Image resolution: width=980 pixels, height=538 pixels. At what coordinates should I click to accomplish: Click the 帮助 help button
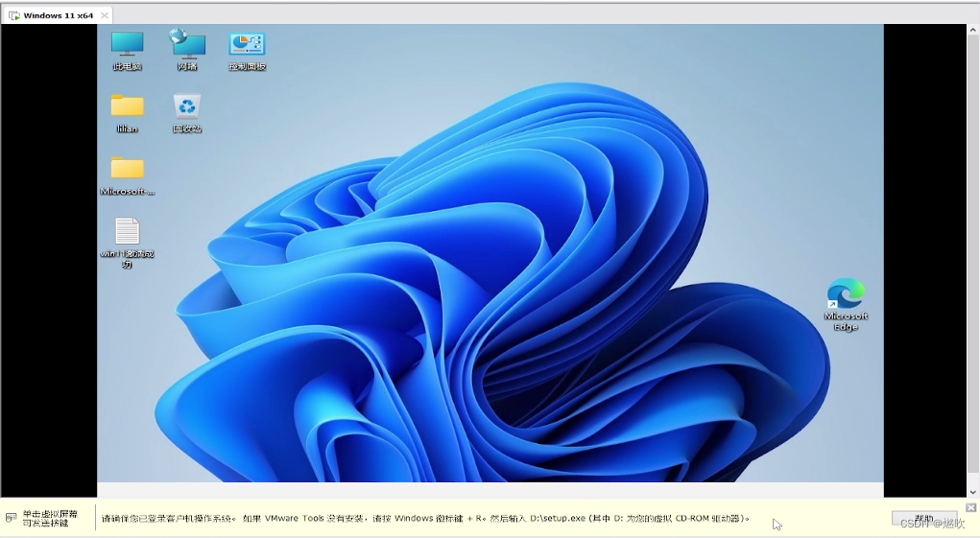click(x=923, y=519)
